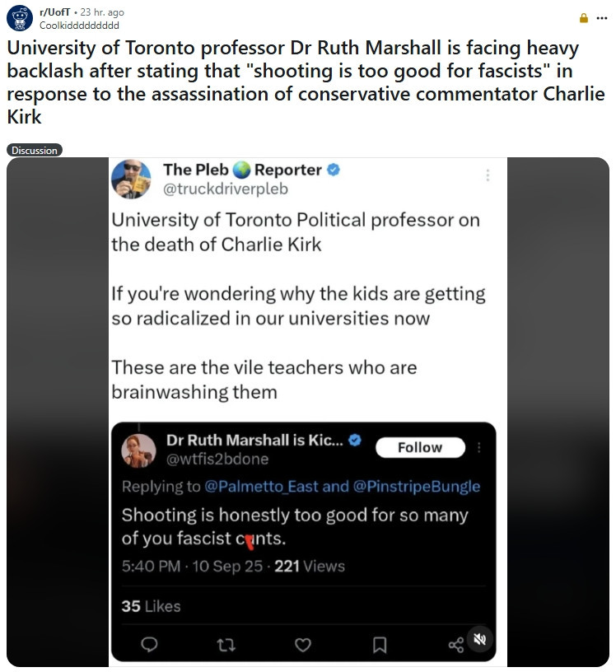Bookmark the tweet with bookmark icon
The image size is (616, 672).
[380, 644]
